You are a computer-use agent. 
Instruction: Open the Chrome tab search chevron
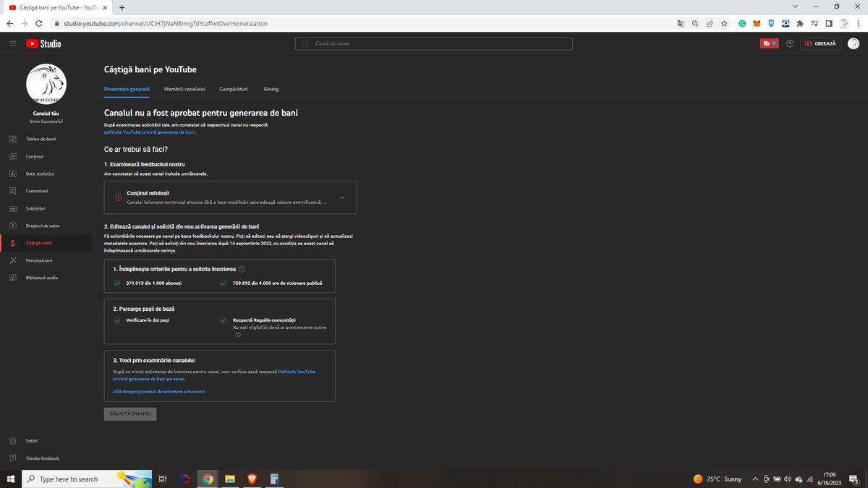(796, 7)
